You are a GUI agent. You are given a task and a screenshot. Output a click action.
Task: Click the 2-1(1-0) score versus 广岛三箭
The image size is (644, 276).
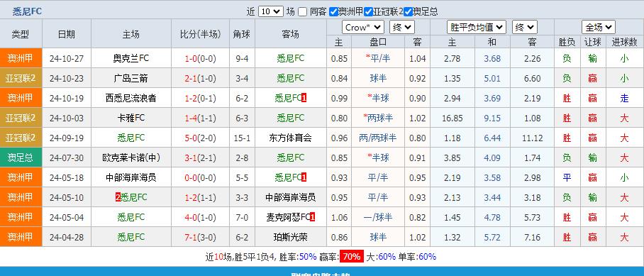click(201, 78)
